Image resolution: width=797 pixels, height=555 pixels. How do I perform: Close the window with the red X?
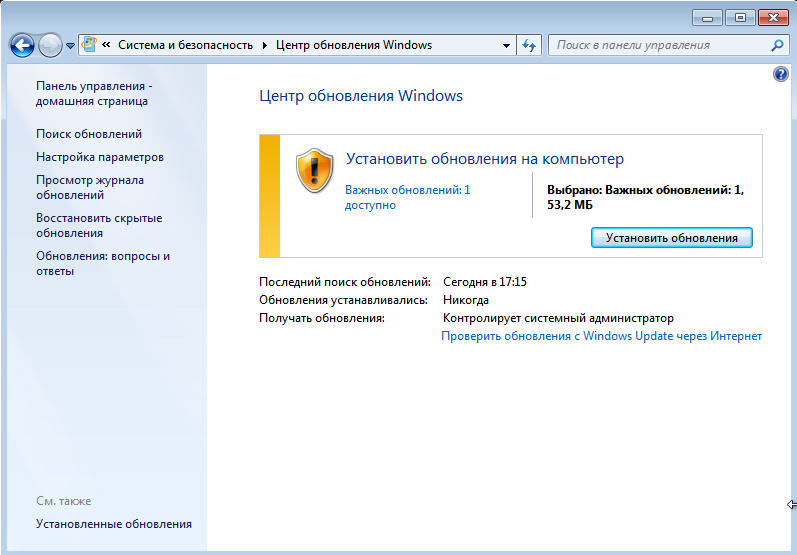point(773,18)
